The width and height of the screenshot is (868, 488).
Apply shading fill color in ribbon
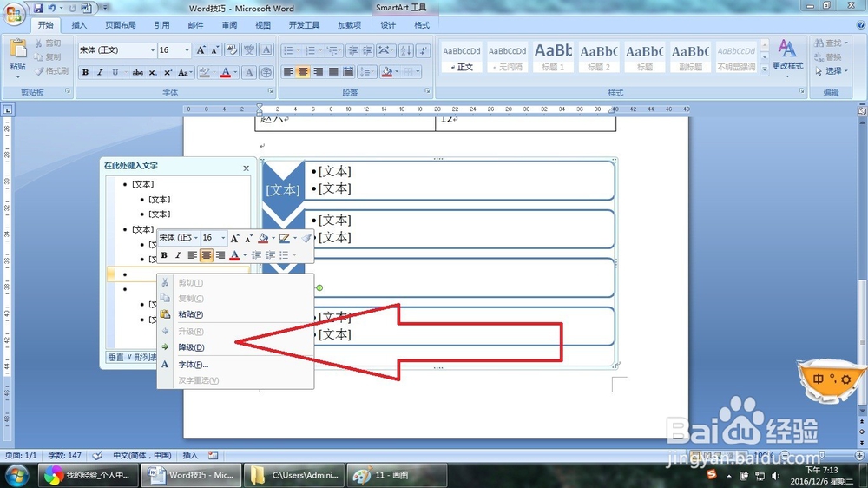pos(387,72)
